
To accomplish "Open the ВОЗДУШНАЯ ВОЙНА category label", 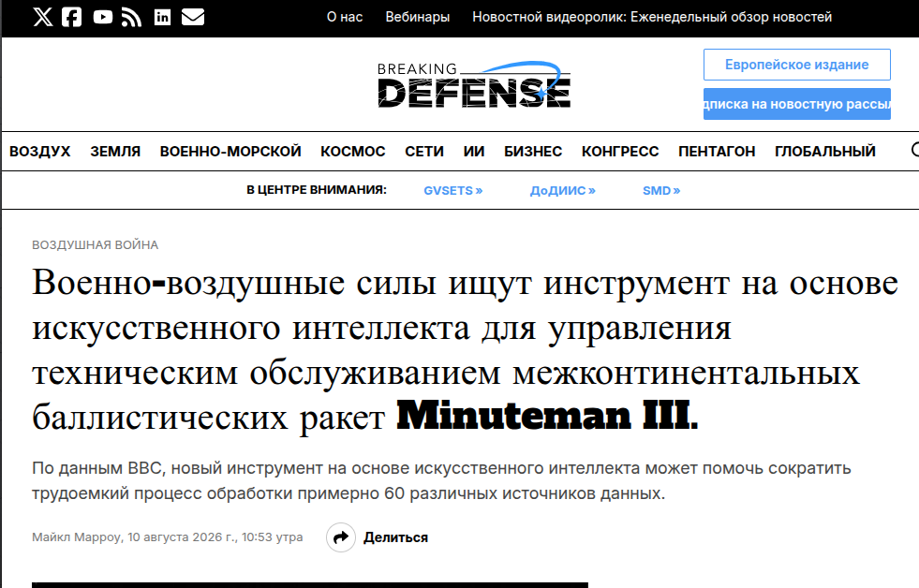I will [x=95, y=244].
